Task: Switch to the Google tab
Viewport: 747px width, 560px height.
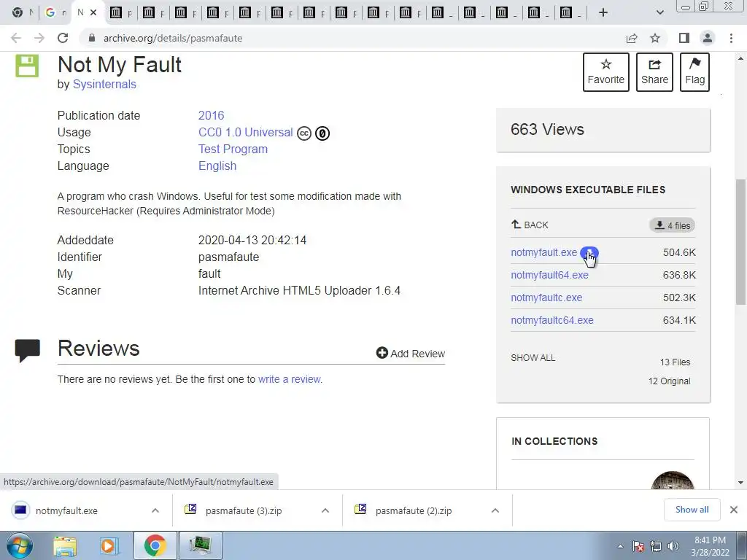Action: coord(55,13)
